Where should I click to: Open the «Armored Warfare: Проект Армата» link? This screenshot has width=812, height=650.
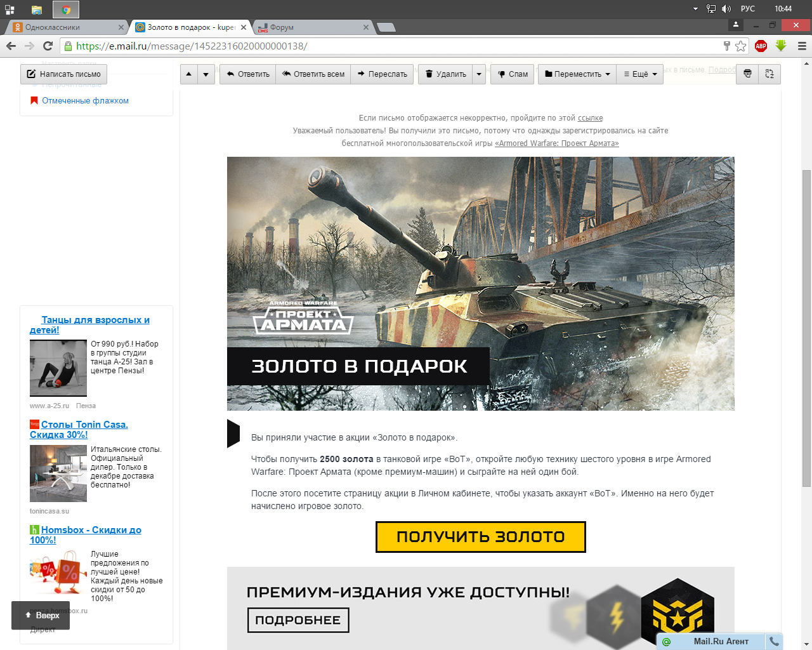(x=556, y=143)
